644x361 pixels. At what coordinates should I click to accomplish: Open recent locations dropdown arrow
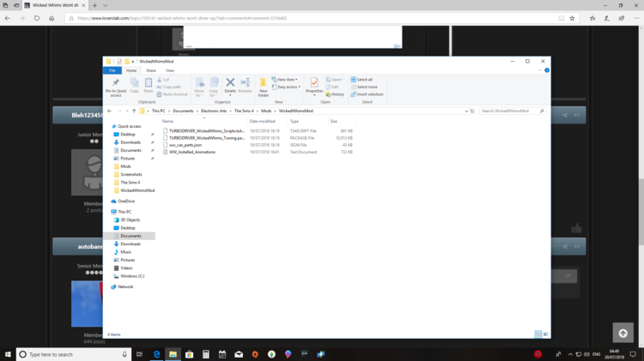click(127, 111)
